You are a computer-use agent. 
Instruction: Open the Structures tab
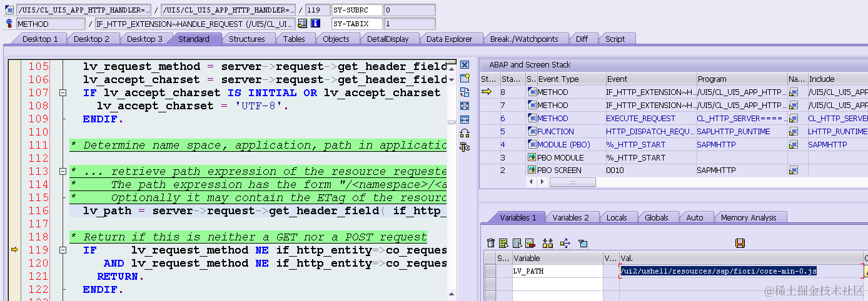coord(247,39)
